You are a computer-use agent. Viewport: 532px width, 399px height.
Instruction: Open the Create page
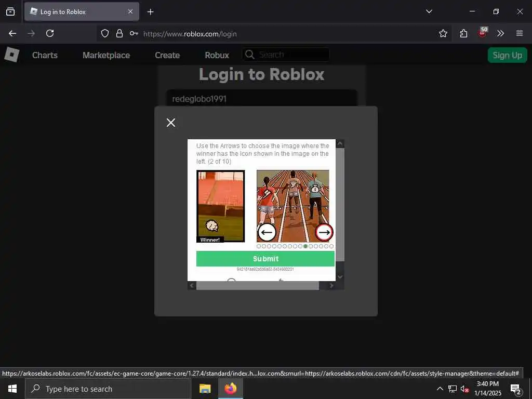point(167,55)
